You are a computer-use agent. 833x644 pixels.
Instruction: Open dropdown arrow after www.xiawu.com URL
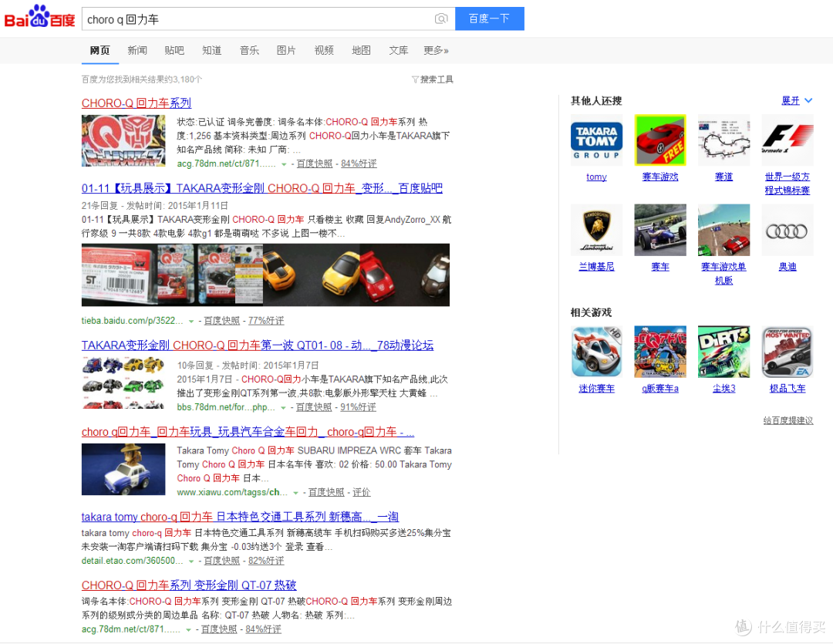pos(296,493)
